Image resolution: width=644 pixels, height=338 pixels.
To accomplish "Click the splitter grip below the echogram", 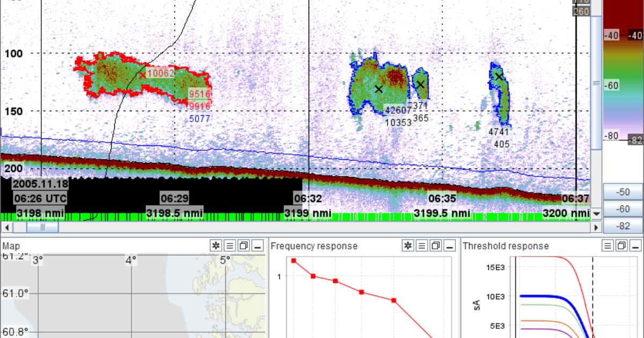I will (42, 227).
